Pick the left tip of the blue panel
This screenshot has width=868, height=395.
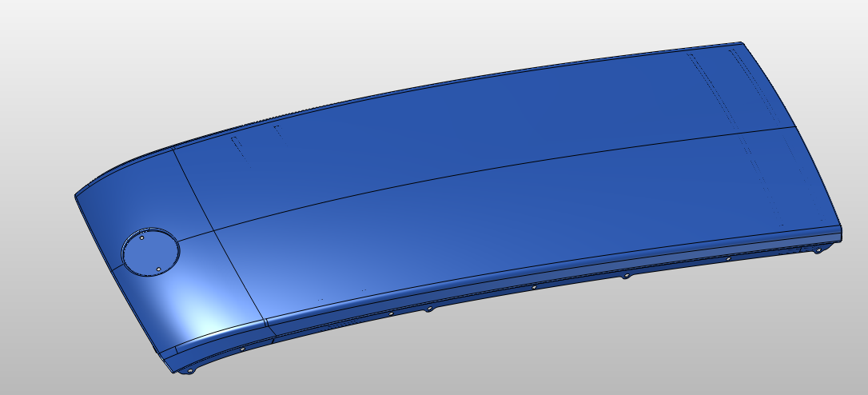[x=76, y=195]
